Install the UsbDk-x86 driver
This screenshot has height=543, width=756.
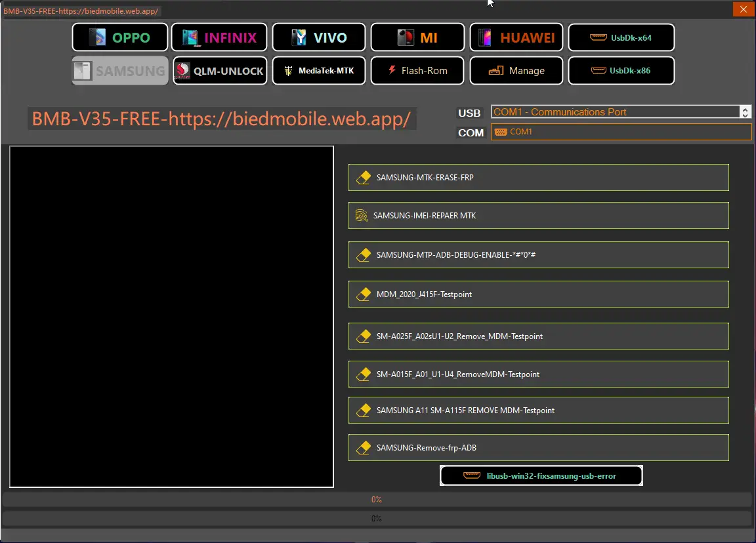(x=621, y=71)
